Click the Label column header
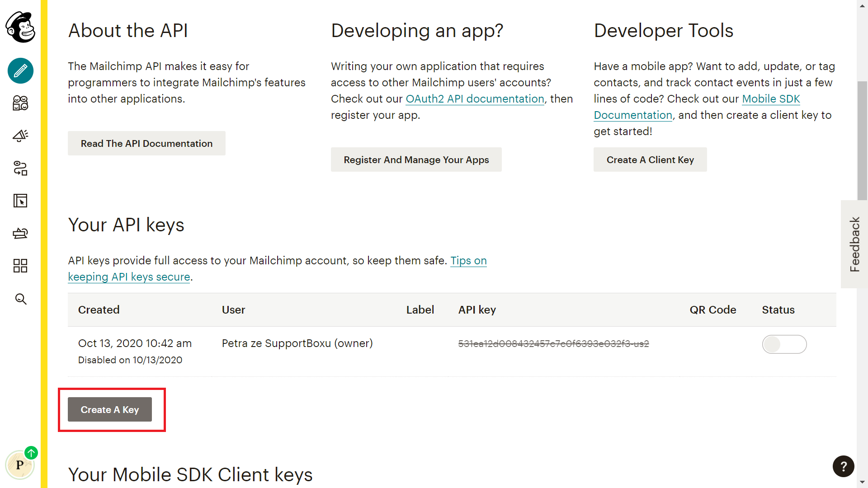The image size is (868, 488). point(420,310)
